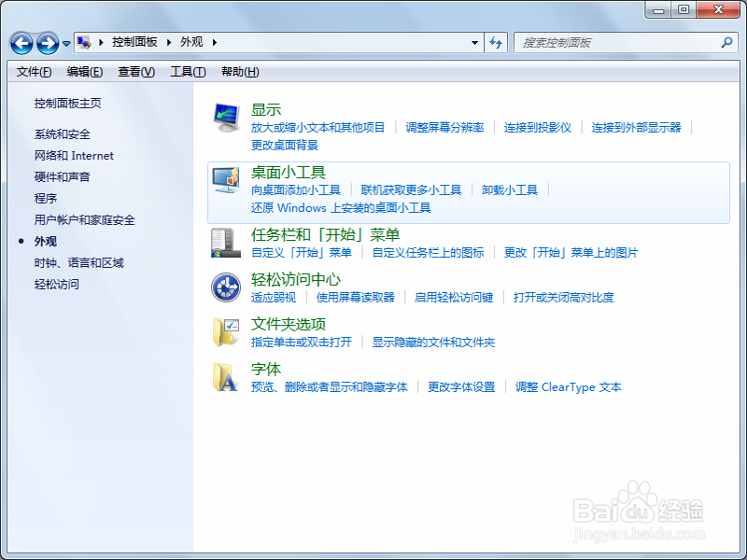
Task: Click 打开或关闭高对比度
Action: tap(564, 298)
